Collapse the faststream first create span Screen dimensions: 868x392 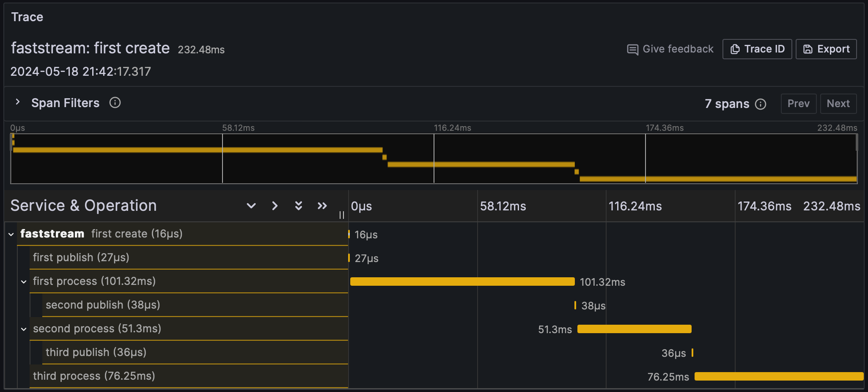[x=11, y=234]
